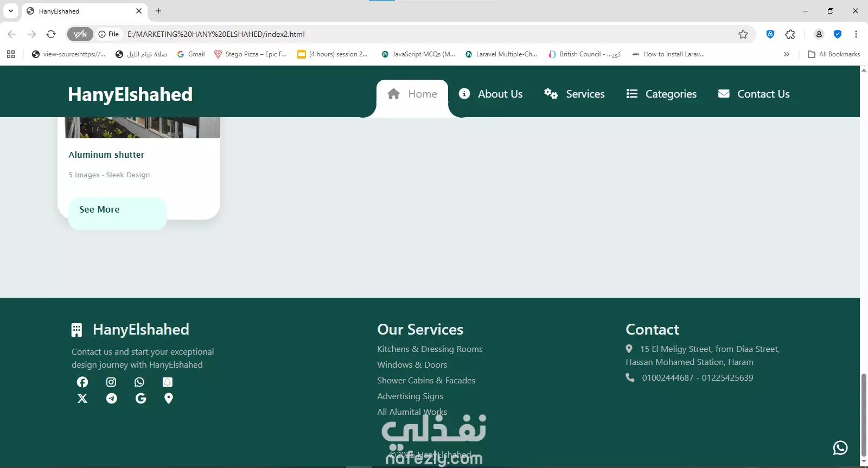Open Windows & Doors footer link
Viewport: 868px width, 468px height.
click(x=412, y=365)
